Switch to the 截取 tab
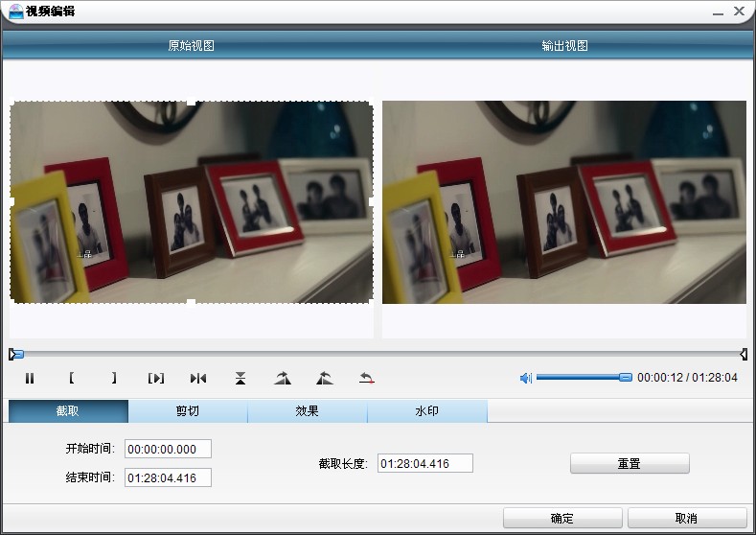 (x=68, y=411)
